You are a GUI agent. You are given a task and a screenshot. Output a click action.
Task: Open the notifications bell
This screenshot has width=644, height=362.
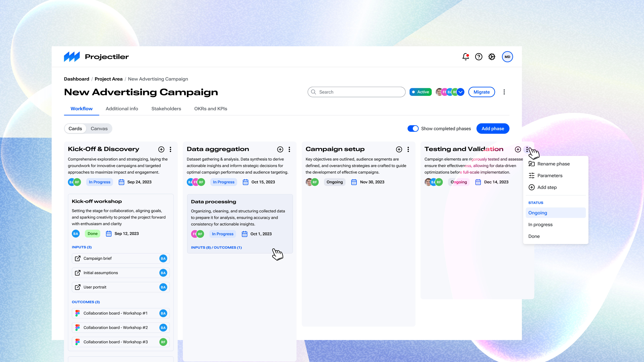[465, 57]
